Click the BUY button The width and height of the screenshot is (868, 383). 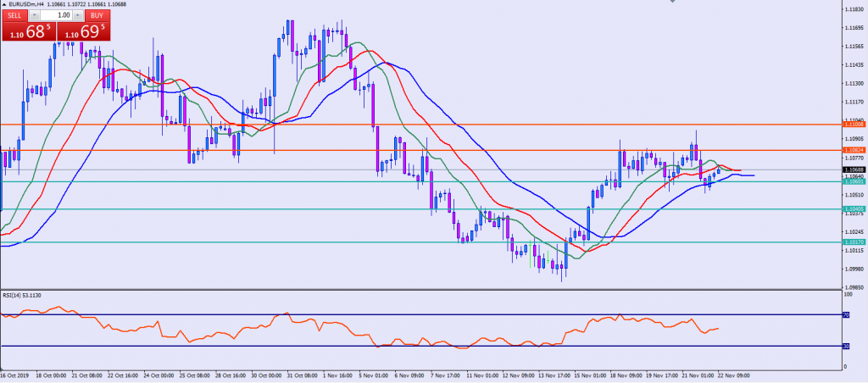click(x=97, y=15)
